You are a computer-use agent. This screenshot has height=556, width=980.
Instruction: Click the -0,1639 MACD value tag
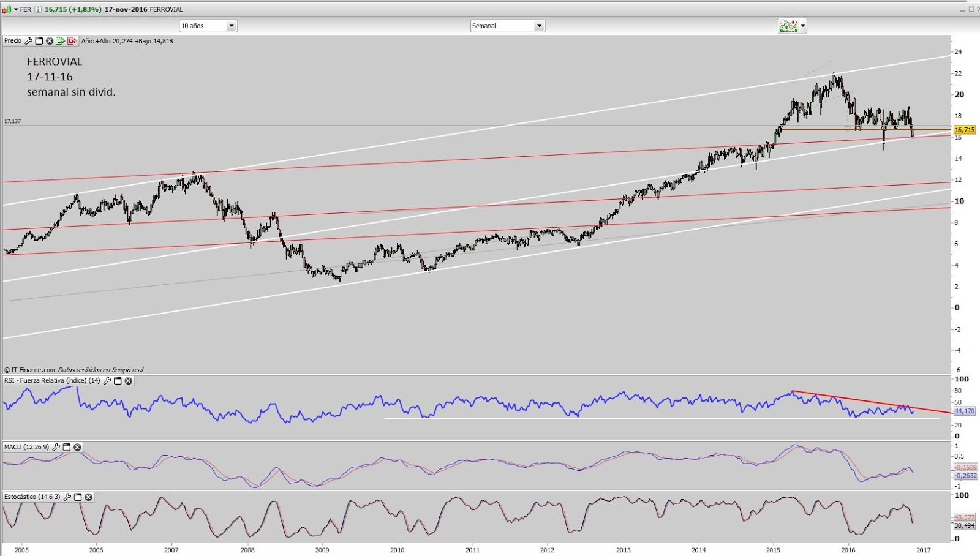pos(966,467)
